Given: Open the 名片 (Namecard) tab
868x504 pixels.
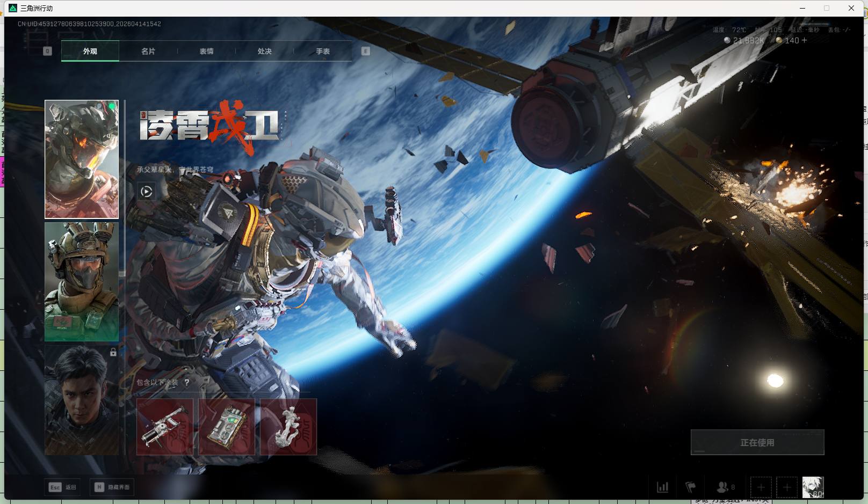Looking at the screenshot, I should (148, 52).
